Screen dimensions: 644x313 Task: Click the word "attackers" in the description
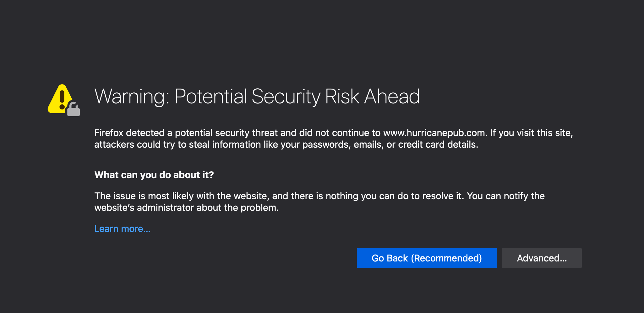click(114, 145)
